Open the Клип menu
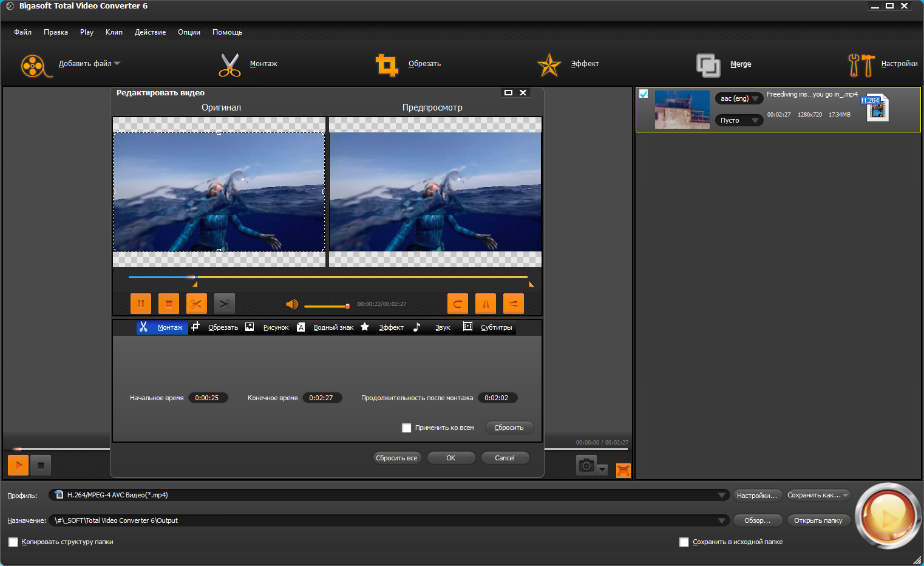This screenshot has width=924, height=566. tap(114, 32)
